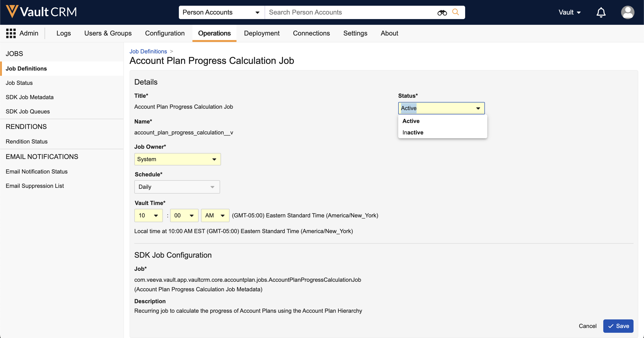The image size is (644, 338).
Task: Open the notifications bell
Action: (601, 12)
